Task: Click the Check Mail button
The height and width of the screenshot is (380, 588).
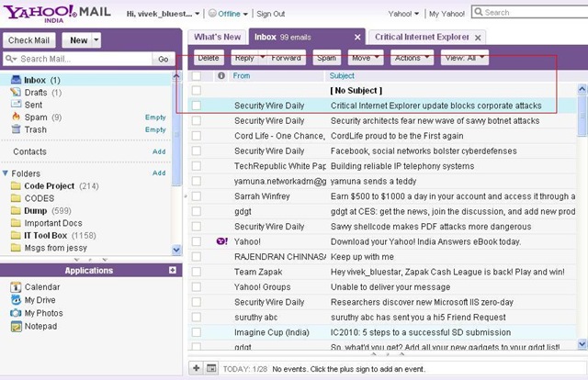Action: (x=28, y=40)
